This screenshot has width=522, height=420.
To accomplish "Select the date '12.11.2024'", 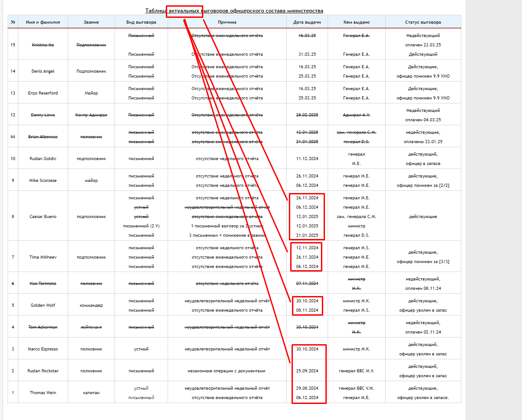I will pos(307,248).
